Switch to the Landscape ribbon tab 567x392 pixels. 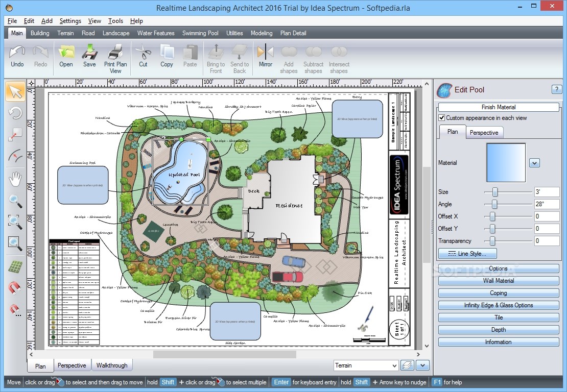coord(116,33)
